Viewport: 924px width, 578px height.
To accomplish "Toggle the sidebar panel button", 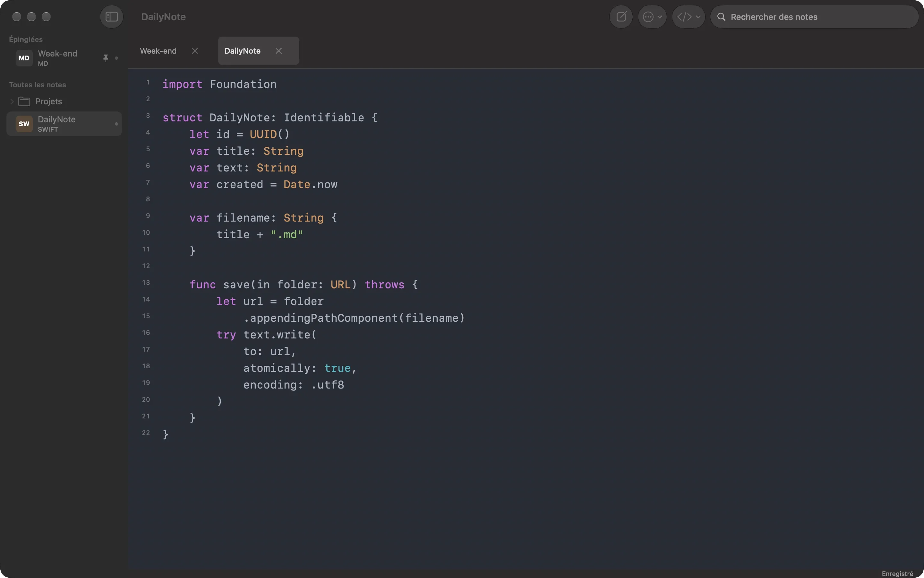I will (x=112, y=17).
